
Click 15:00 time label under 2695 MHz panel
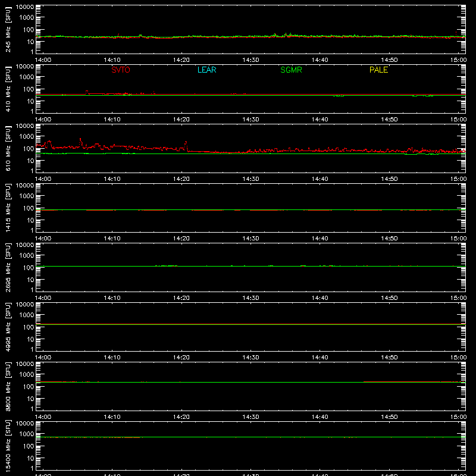(458, 298)
